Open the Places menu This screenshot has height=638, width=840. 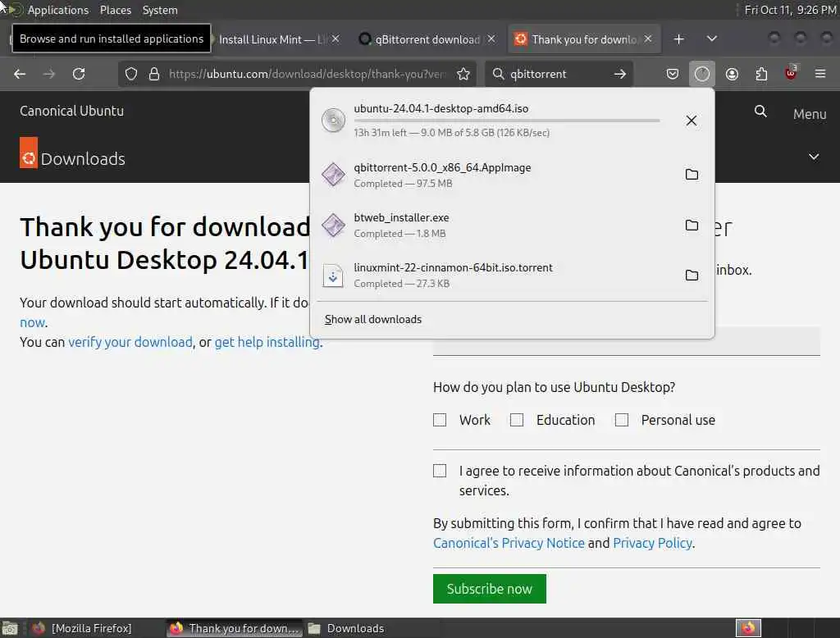(115, 10)
